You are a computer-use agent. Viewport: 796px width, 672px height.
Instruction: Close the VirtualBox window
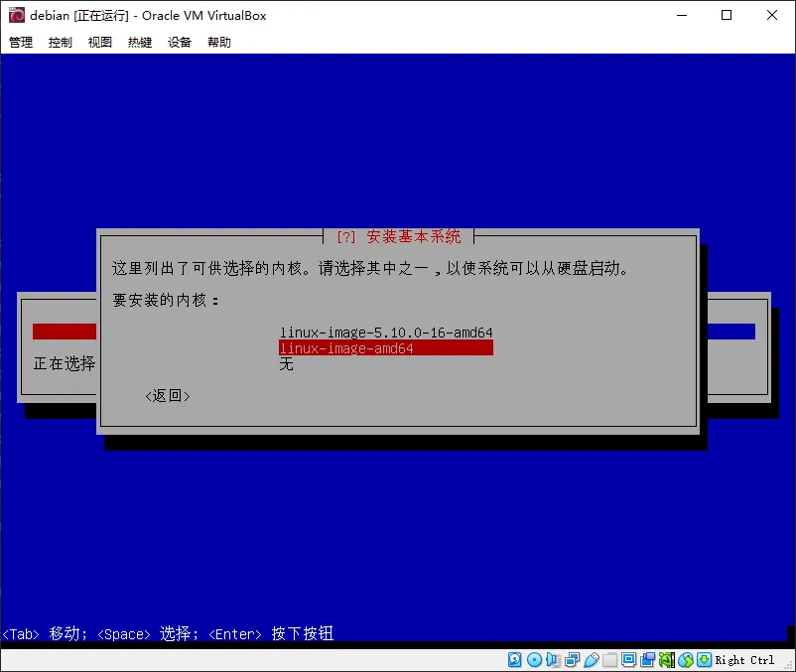coord(772,15)
